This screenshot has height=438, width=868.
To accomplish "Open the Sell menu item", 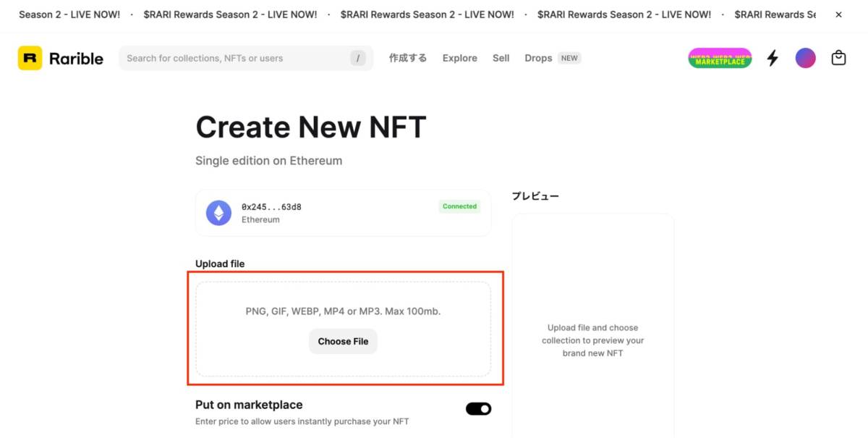I will click(501, 58).
